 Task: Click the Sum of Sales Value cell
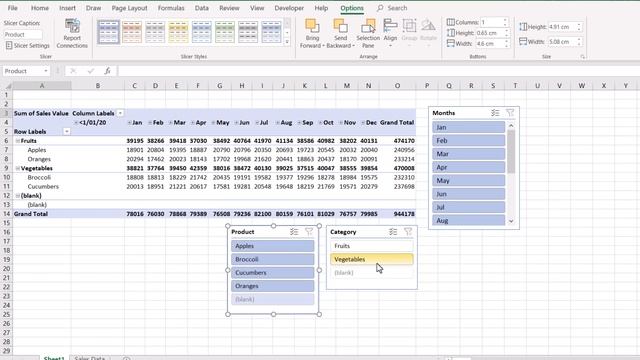pyautogui.click(x=41, y=113)
